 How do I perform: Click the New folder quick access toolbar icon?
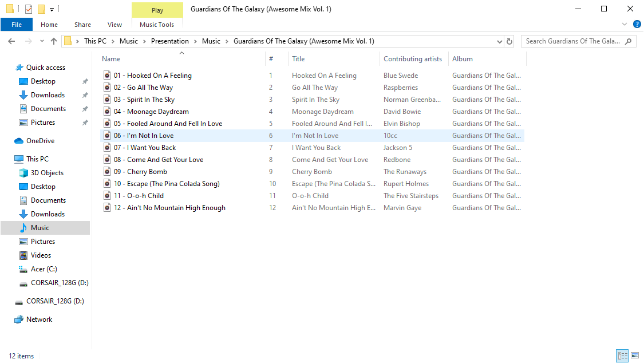(x=41, y=9)
